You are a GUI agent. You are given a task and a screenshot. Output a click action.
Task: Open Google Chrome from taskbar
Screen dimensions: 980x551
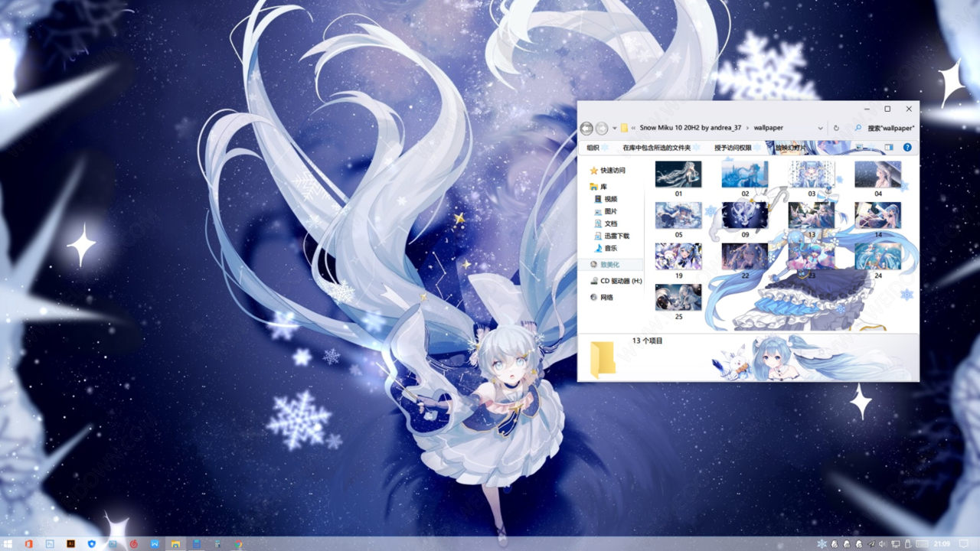[238, 544]
